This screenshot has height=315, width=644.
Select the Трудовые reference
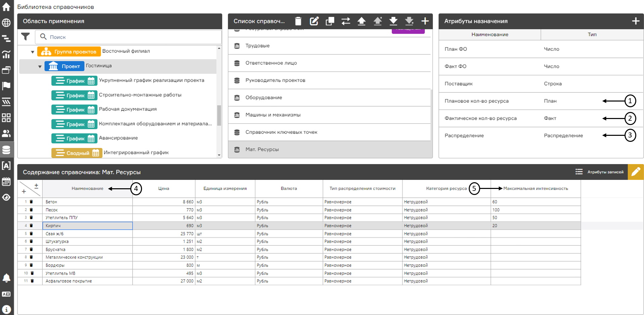[x=329, y=46]
